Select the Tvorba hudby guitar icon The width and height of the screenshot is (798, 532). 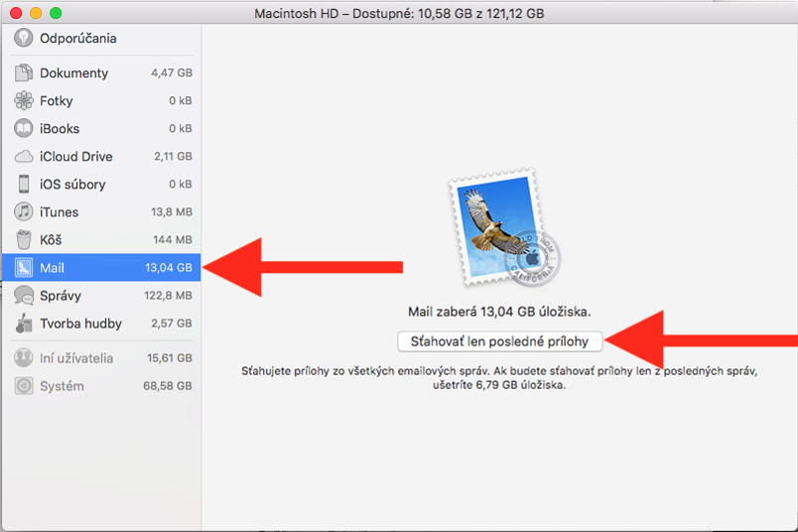click(24, 324)
